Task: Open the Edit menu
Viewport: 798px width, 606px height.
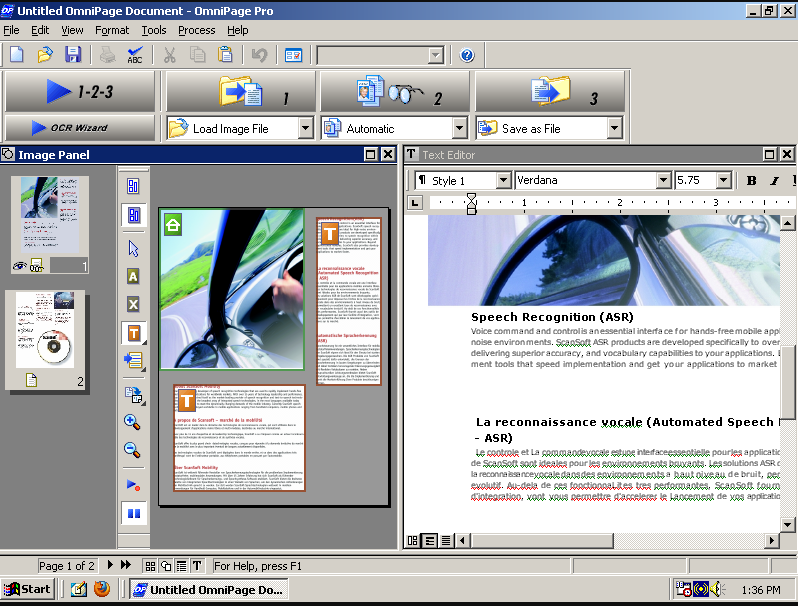Action: tap(40, 31)
